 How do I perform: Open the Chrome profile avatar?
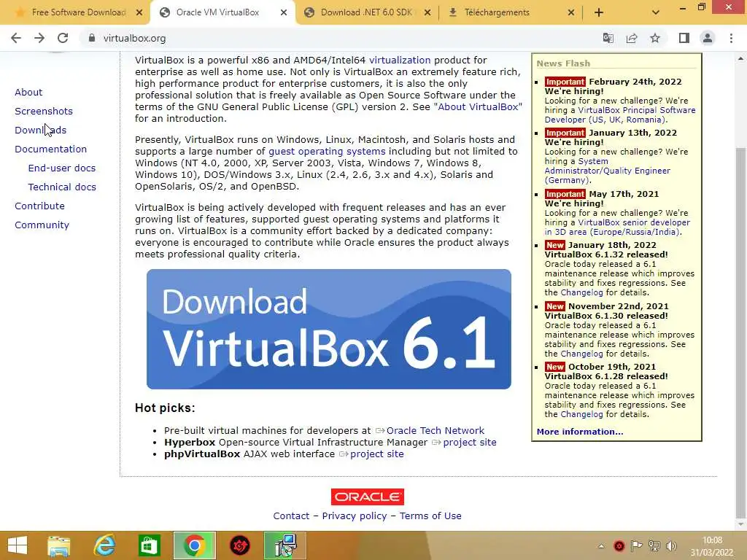(x=708, y=38)
